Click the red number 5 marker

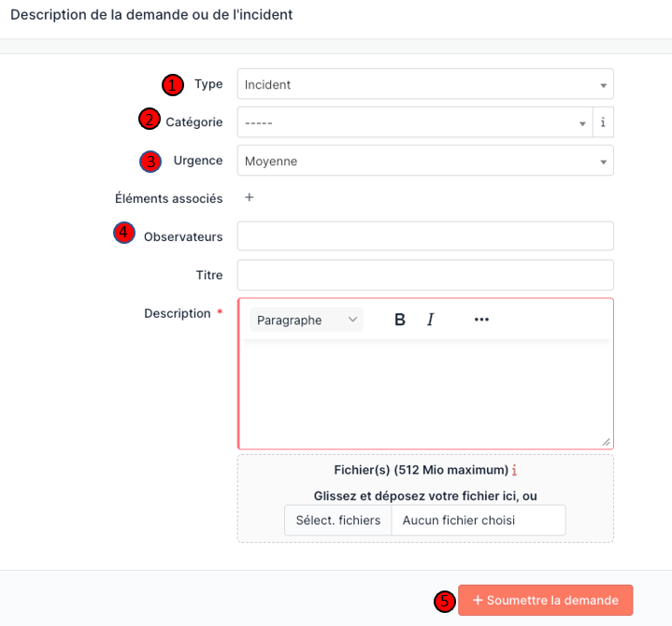[446, 601]
